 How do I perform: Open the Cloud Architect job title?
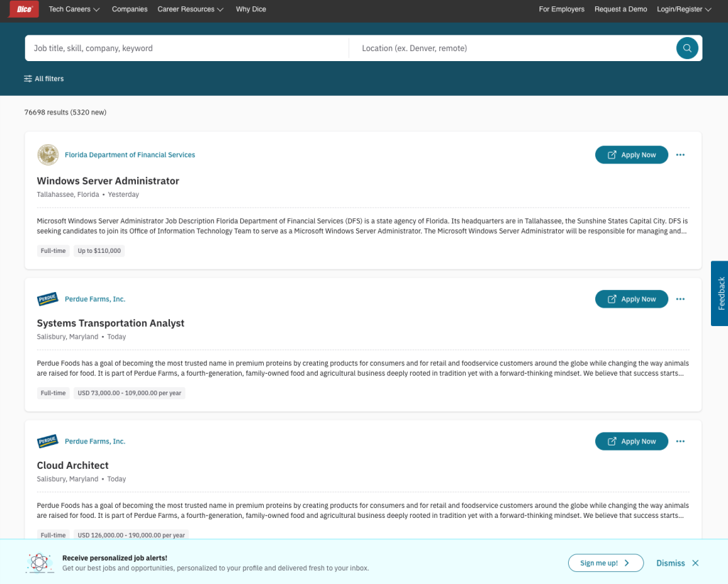[x=73, y=466]
